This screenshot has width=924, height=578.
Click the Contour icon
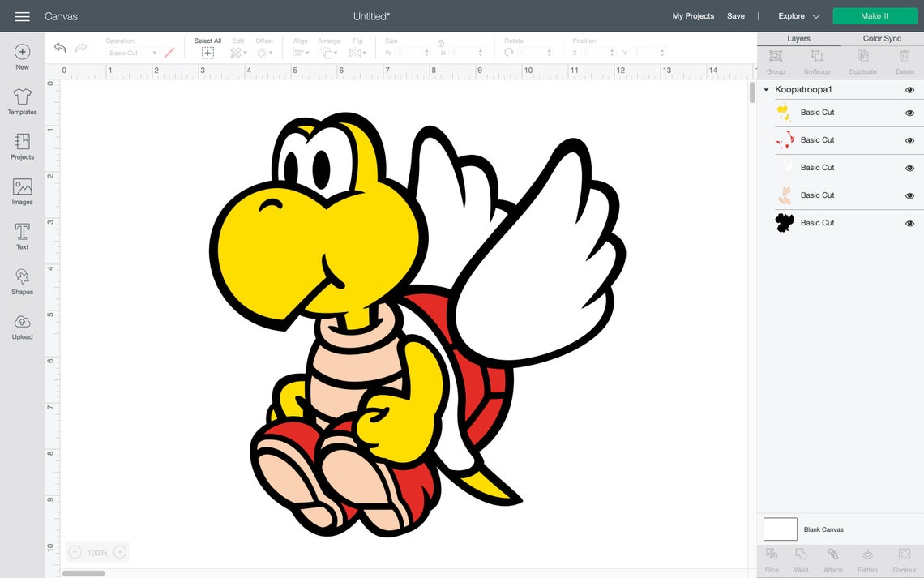pos(904,559)
